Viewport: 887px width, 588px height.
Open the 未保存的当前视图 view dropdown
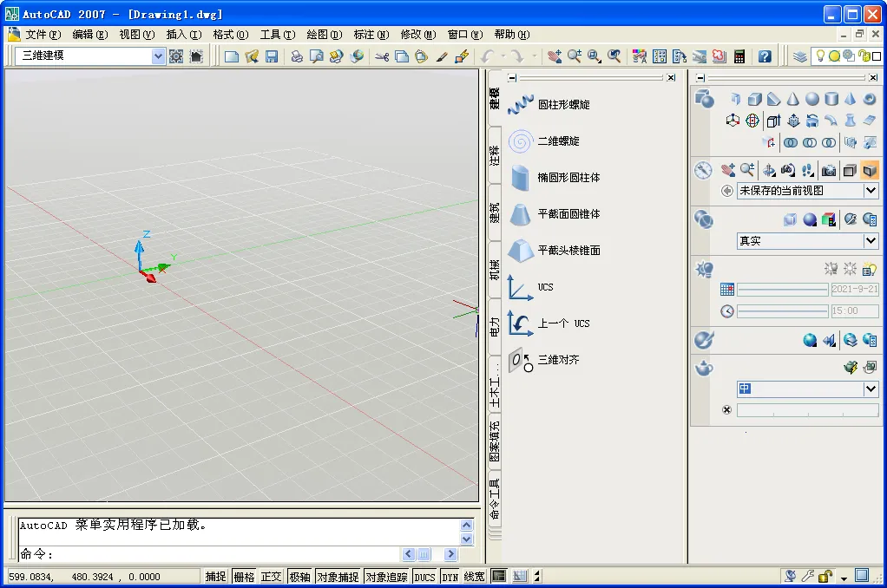(807, 191)
